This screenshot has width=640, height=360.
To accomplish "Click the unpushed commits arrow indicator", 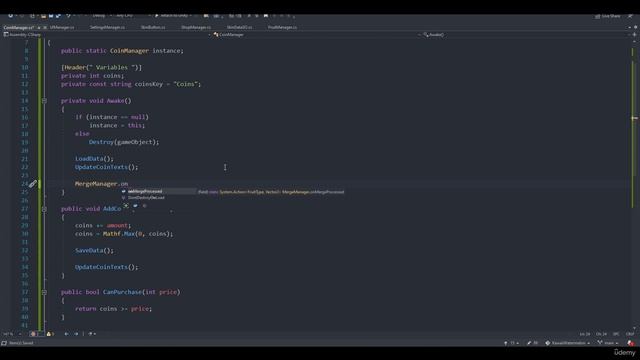I will pos(511,343).
